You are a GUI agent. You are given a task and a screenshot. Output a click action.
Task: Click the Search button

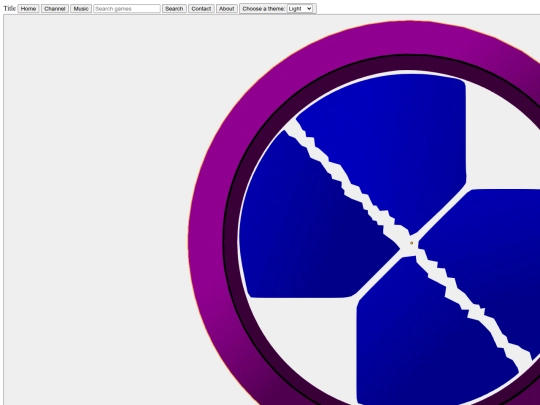(x=174, y=9)
